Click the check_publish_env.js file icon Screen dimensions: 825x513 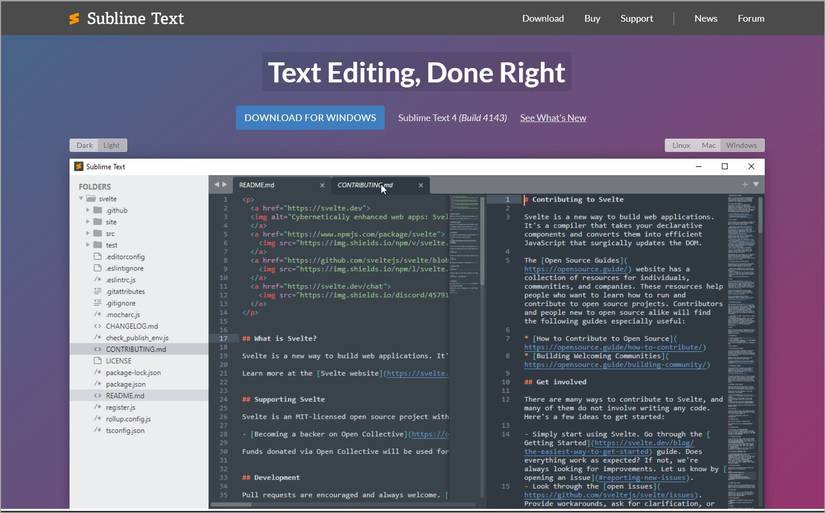[x=97, y=337]
